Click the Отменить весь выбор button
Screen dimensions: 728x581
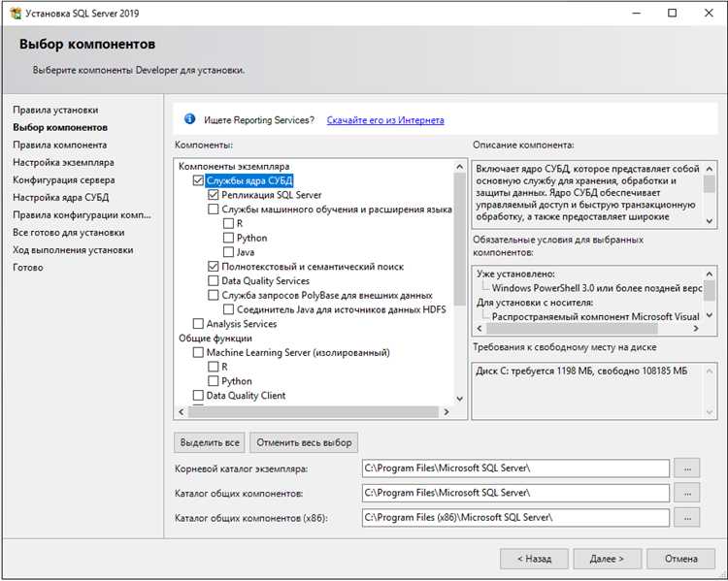pyautogui.click(x=304, y=442)
